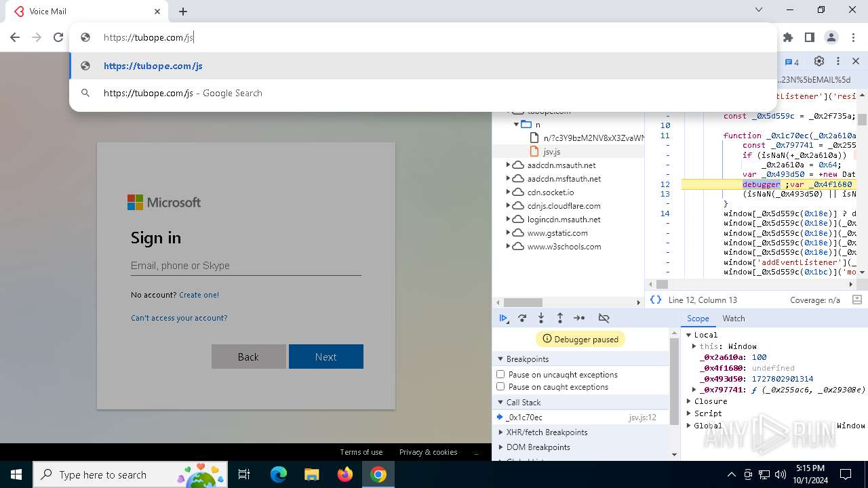The width and height of the screenshot is (868, 488).
Task: Select _0x1c70ec call stack frame
Action: (582, 418)
